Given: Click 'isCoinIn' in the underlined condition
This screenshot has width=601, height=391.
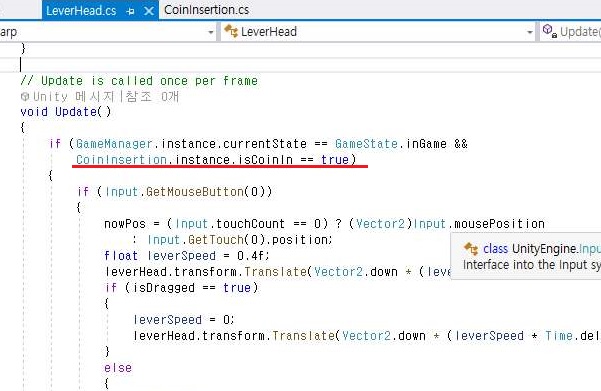Looking at the screenshot, I should [265, 159].
